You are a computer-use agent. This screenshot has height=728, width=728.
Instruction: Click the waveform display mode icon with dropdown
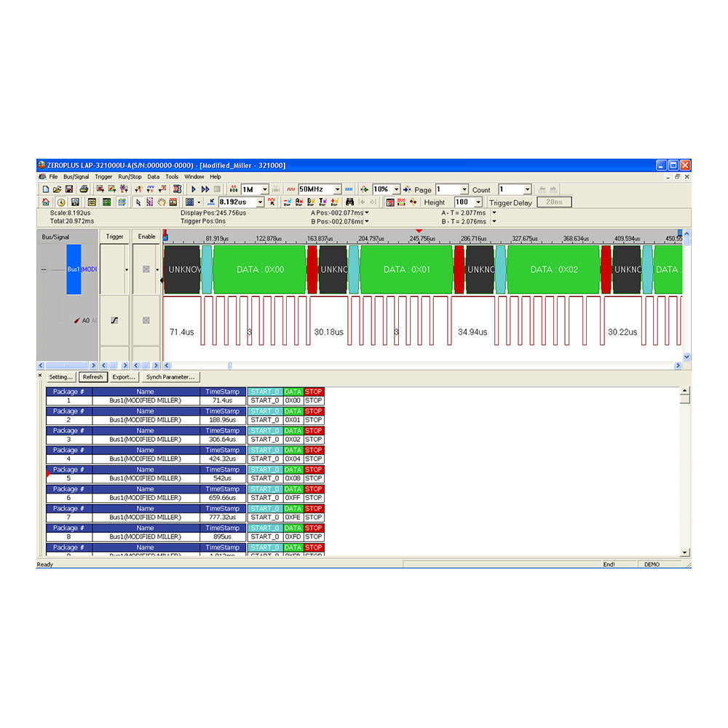(x=189, y=202)
